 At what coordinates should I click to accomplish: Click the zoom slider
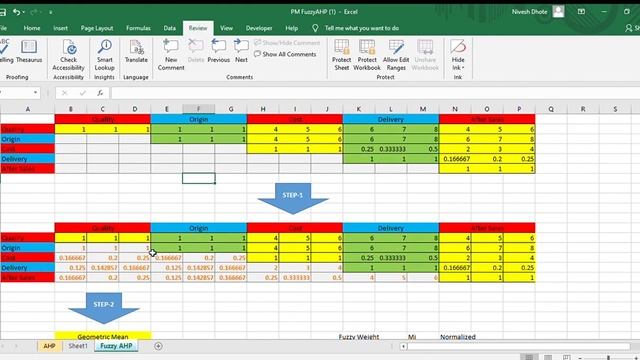coord(608,358)
